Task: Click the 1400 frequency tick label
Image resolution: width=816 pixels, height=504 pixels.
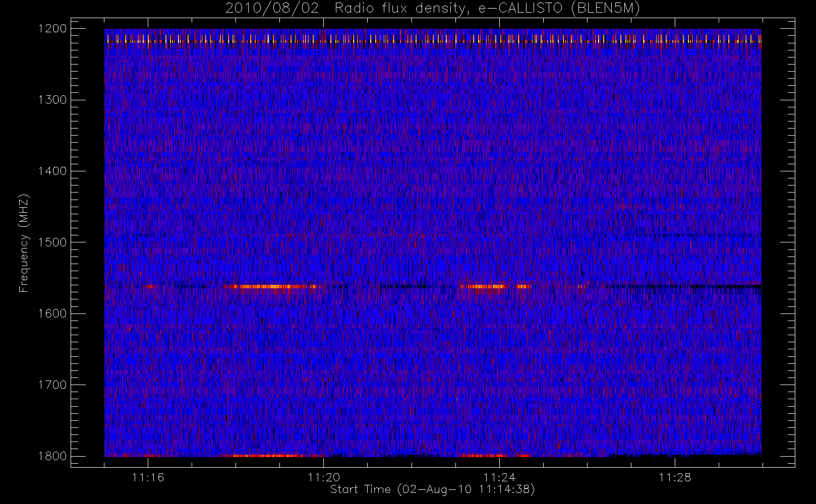Action: tap(52, 171)
